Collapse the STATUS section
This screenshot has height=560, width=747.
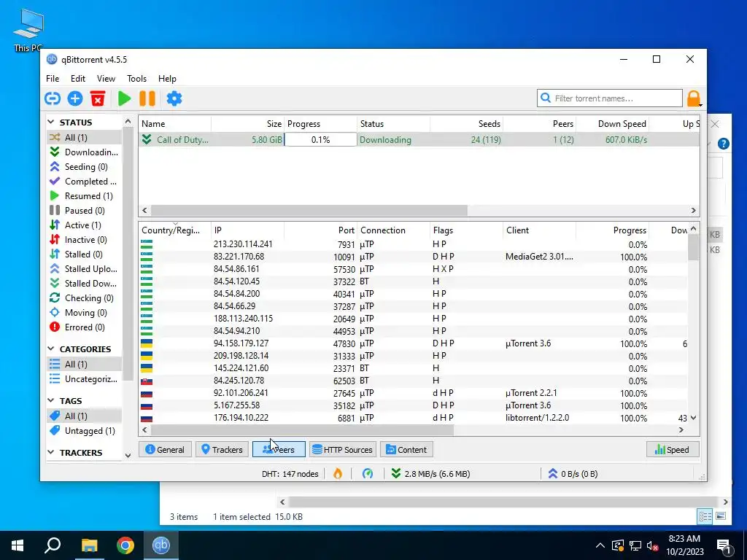51,122
